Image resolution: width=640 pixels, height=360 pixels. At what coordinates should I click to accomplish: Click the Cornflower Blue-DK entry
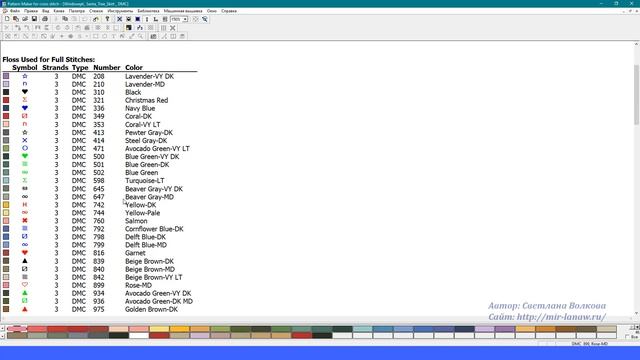154,229
